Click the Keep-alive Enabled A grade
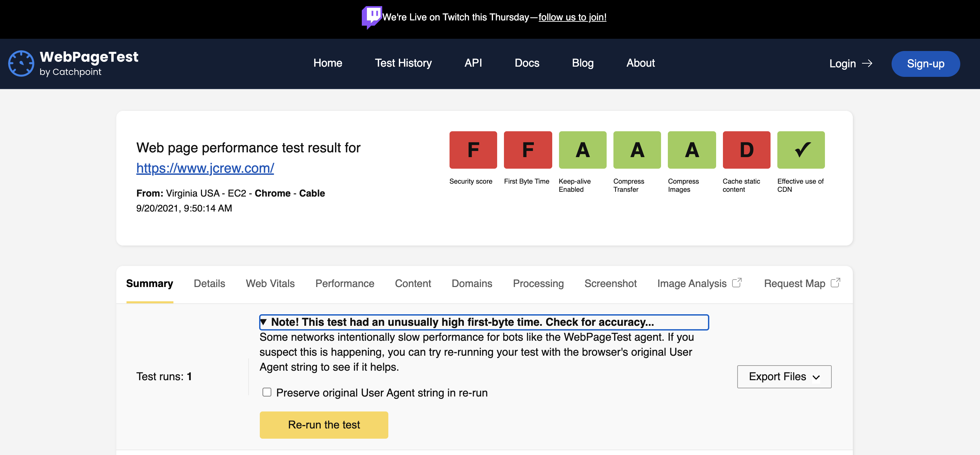 582,150
